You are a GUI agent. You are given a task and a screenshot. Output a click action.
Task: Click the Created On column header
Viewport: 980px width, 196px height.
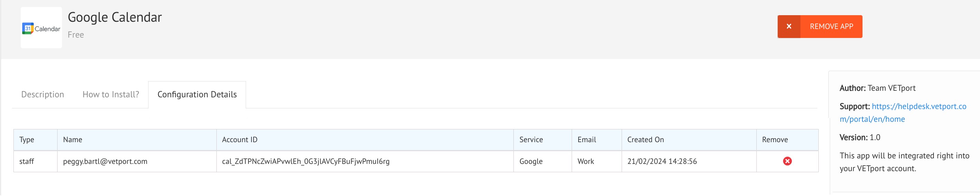click(689, 140)
